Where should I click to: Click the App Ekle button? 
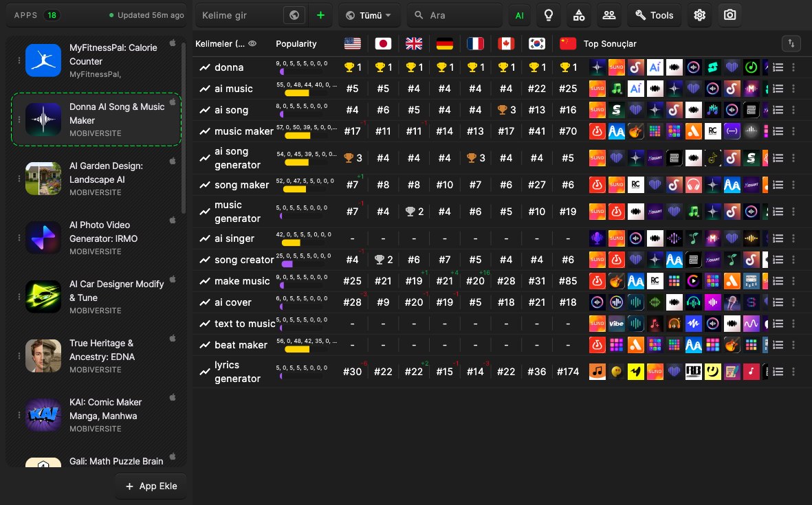point(151,486)
